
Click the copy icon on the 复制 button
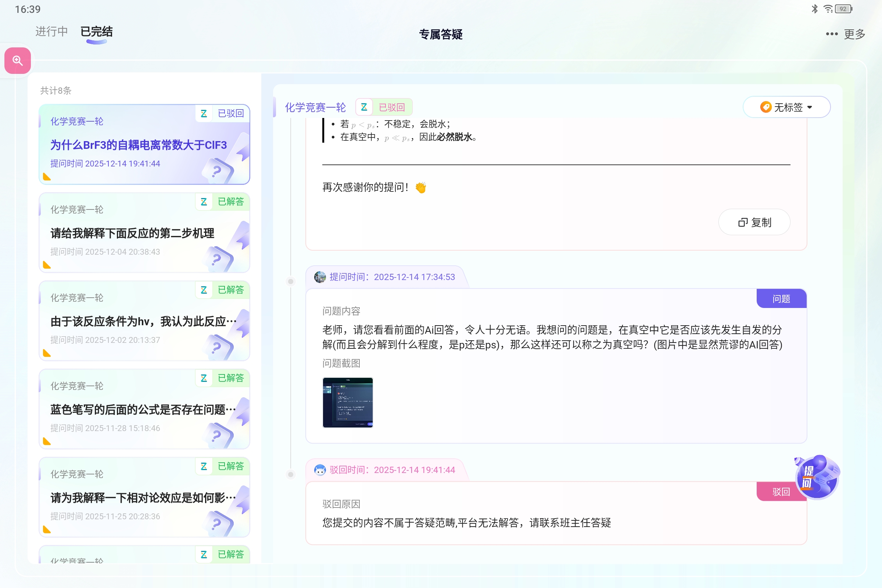(x=742, y=222)
